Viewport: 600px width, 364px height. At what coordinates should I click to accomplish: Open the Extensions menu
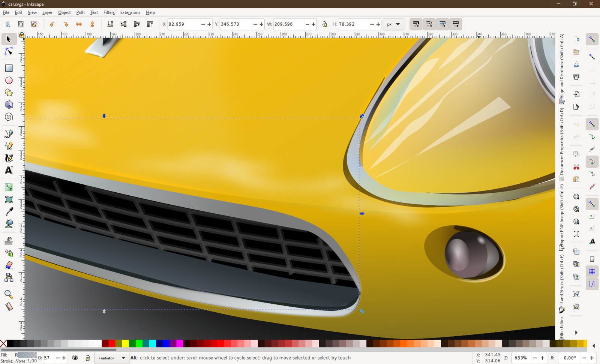pyautogui.click(x=130, y=12)
